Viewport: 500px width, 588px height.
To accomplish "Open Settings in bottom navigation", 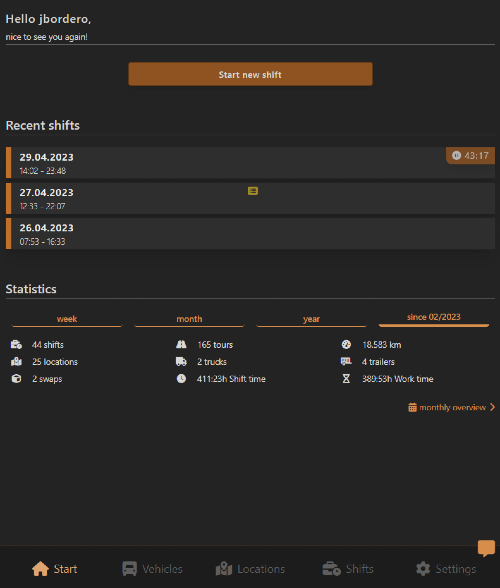I will click(x=446, y=569).
